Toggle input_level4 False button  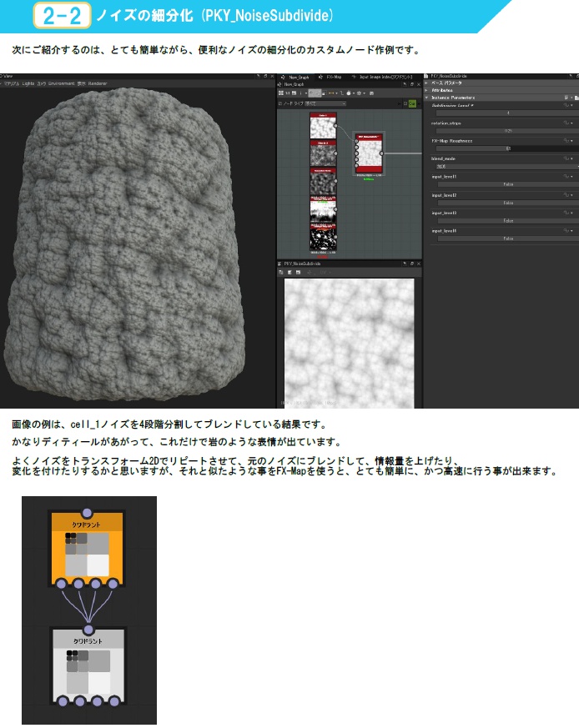pyautogui.click(x=507, y=238)
